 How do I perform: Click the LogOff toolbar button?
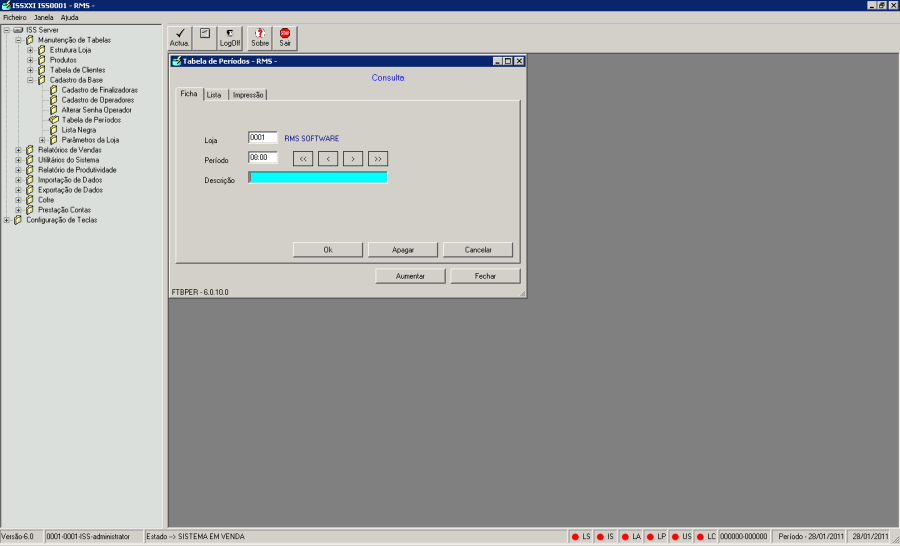[230, 38]
